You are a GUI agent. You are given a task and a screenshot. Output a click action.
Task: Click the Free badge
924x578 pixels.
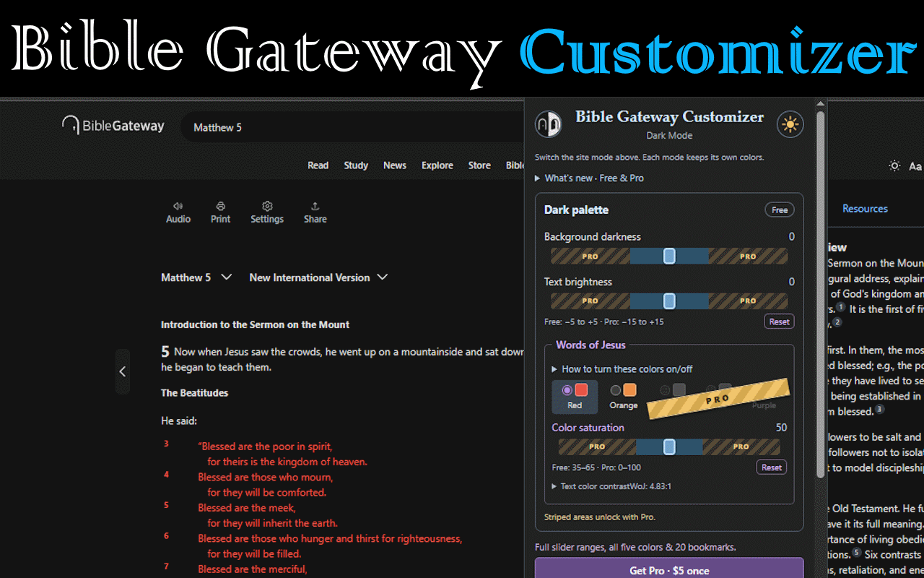780,210
